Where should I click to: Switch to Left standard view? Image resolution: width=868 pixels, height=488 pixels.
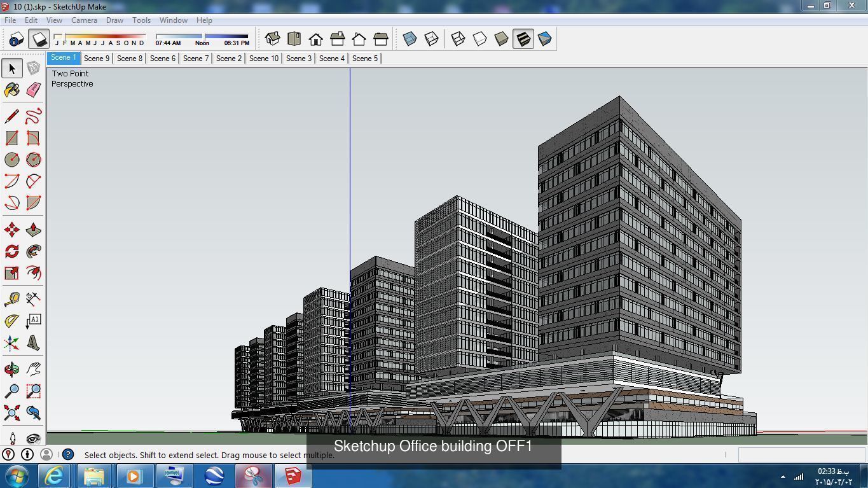point(381,39)
